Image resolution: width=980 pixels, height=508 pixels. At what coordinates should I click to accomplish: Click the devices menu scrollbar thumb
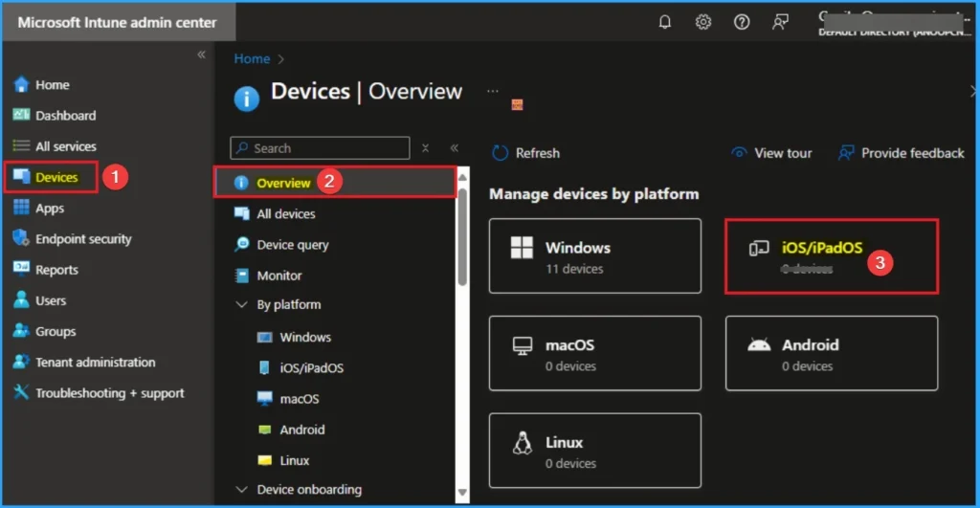pyautogui.click(x=462, y=236)
